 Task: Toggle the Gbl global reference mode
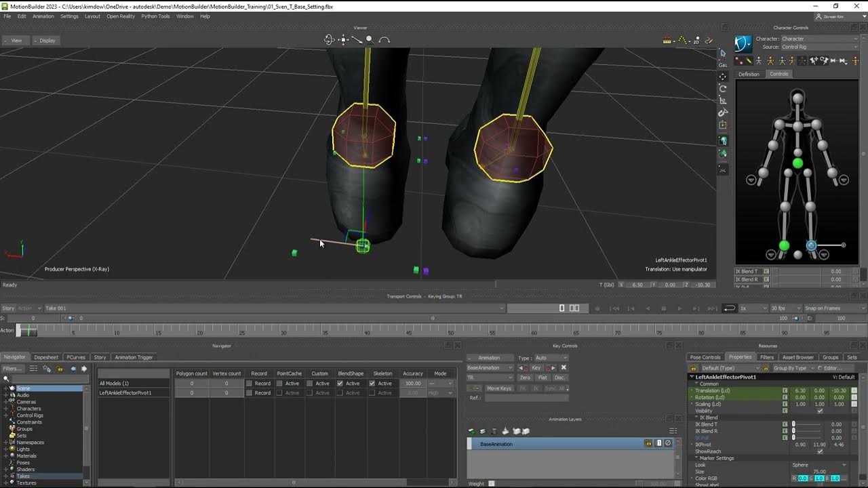[723, 65]
